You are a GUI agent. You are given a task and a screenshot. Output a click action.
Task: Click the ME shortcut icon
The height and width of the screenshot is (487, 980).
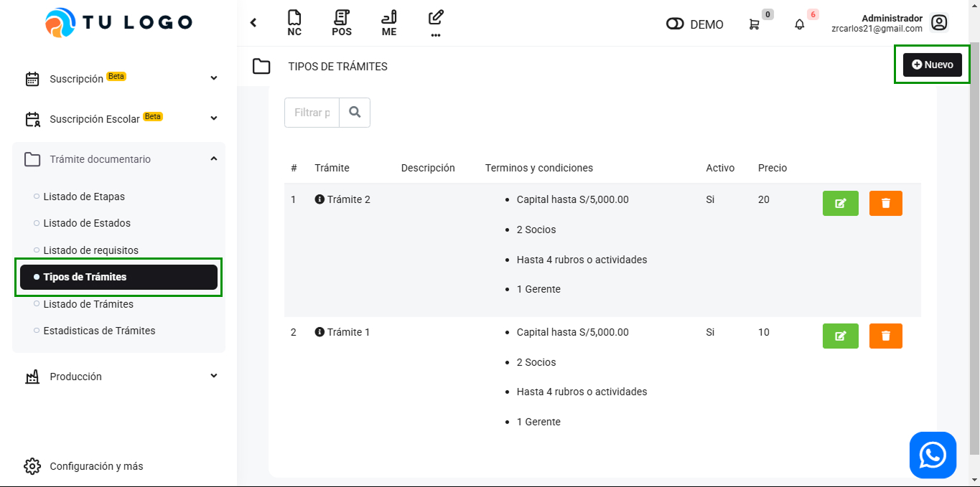tap(389, 23)
